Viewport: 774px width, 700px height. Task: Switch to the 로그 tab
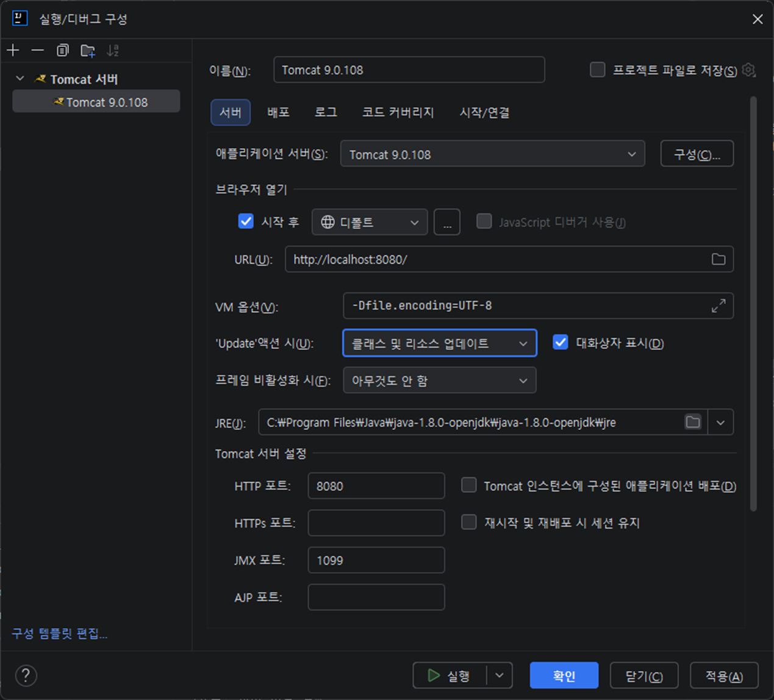[326, 112]
